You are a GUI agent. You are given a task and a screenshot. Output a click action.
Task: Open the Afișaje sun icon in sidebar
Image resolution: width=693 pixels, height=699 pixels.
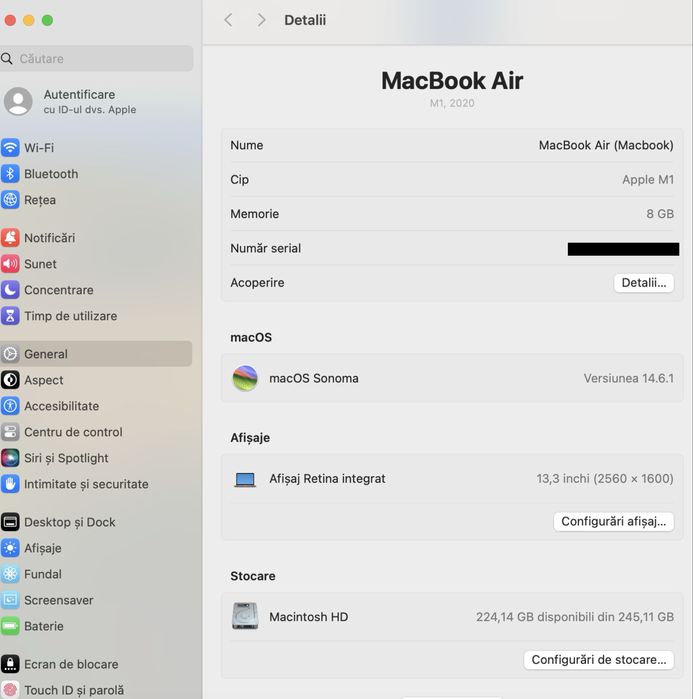point(10,548)
